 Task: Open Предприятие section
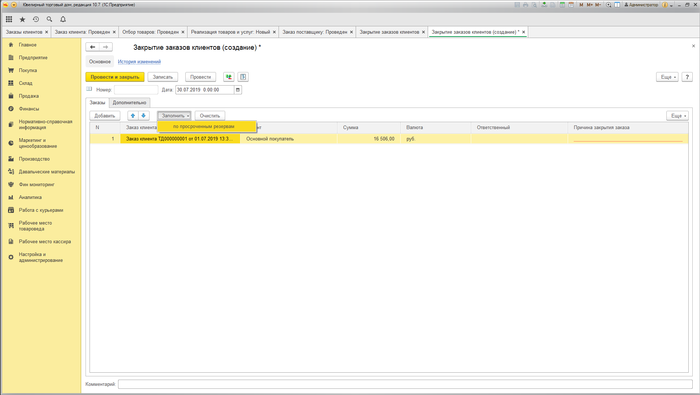click(x=33, y=58)
